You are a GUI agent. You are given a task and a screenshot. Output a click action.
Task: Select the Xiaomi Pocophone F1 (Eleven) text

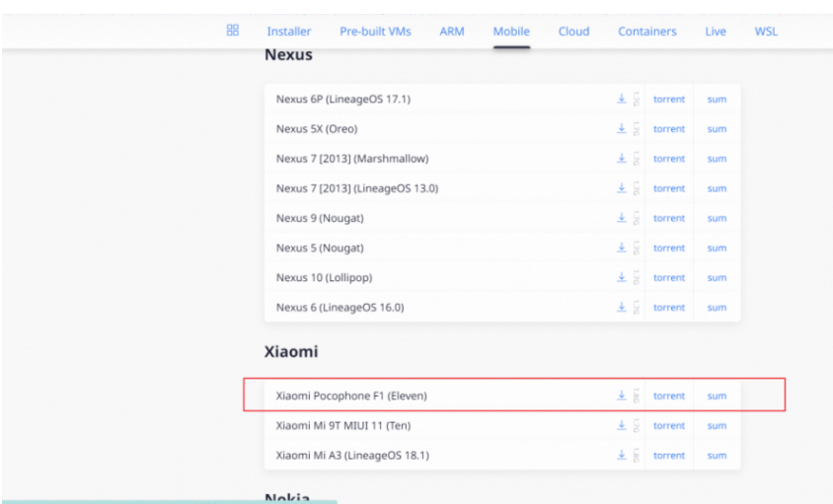coord(351,396)
